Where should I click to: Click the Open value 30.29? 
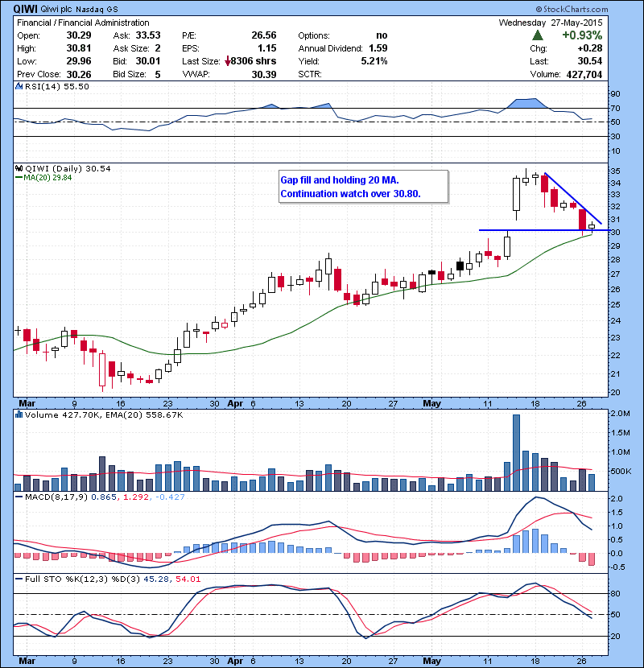pos(79,35)
